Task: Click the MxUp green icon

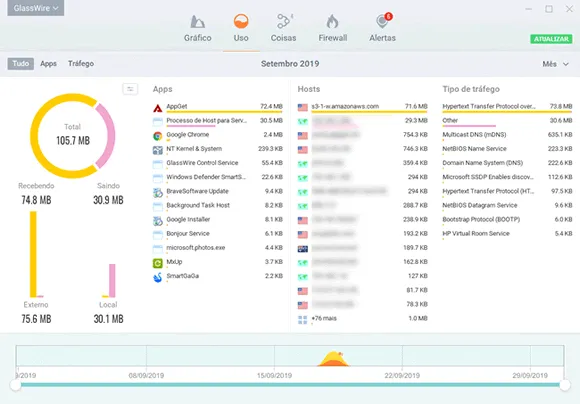Action: coord(158,263)
